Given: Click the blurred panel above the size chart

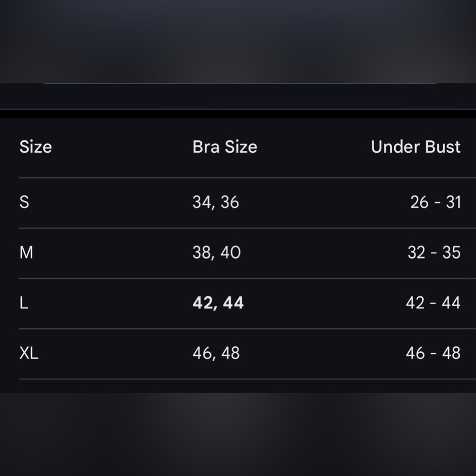Looking at the screenshot, I should point(238,40).
